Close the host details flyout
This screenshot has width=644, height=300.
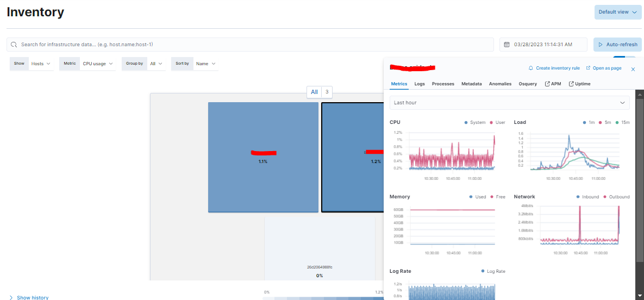[x=633, y=70]
